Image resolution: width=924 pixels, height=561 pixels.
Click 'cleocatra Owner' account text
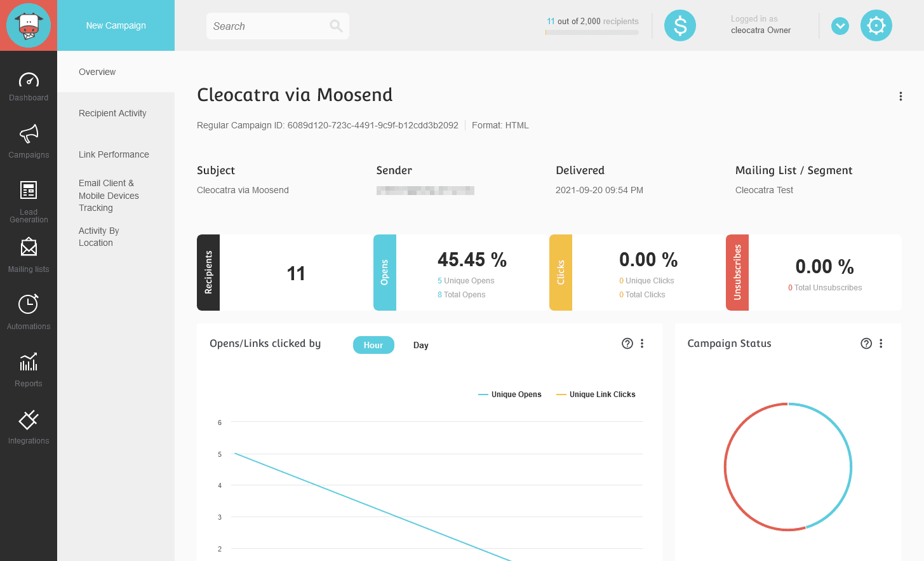761,30
